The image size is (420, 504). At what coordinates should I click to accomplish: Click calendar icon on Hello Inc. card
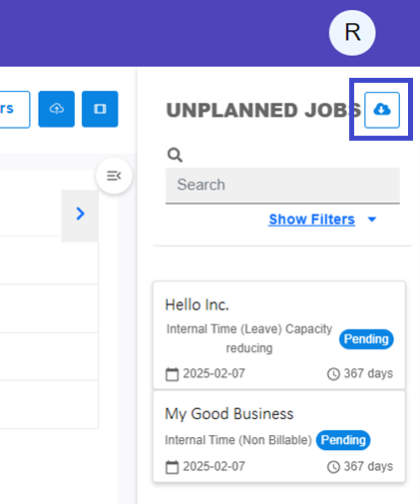(x=172, y=374)
